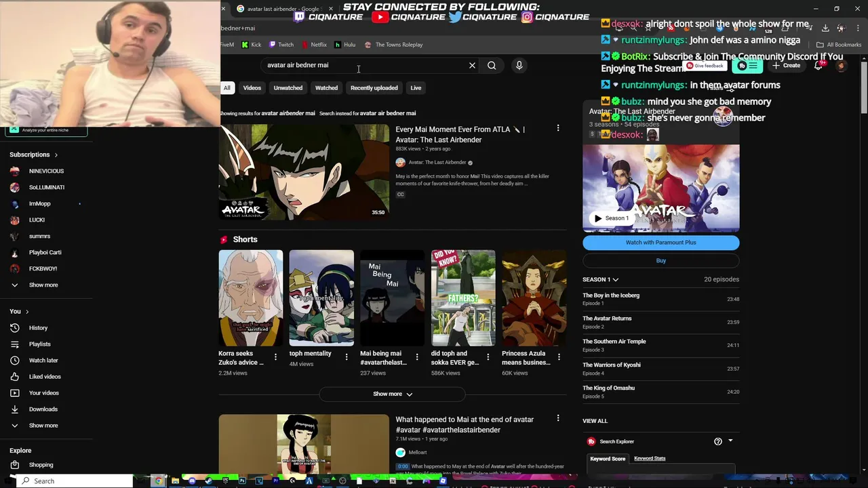
Task: Open the Netflix bookmark
Action: click(x=314, y=45)
